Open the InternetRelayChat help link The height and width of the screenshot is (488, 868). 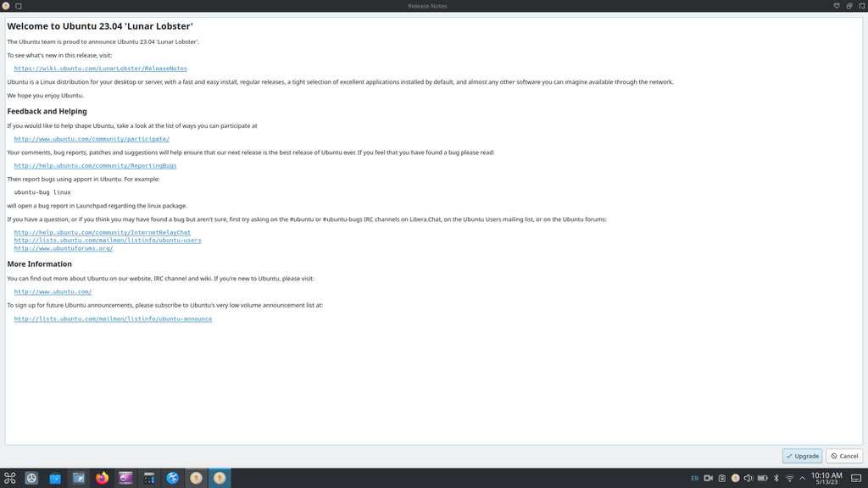pos(102,232)
